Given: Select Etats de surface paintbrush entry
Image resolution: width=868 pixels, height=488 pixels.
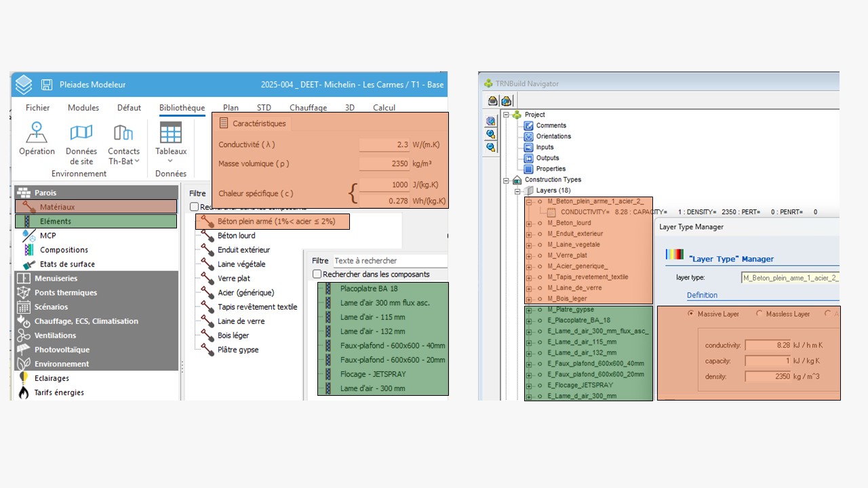Looking at the screenshot, I should pyautogui.click(x=29, y=264).
